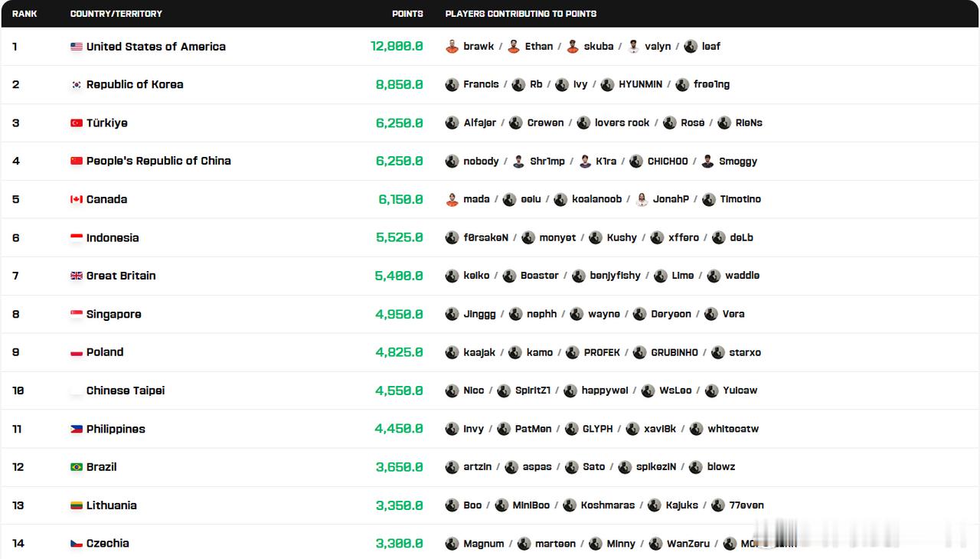
Task: Click Smoggy's player avatar
Action: point(707,161)
